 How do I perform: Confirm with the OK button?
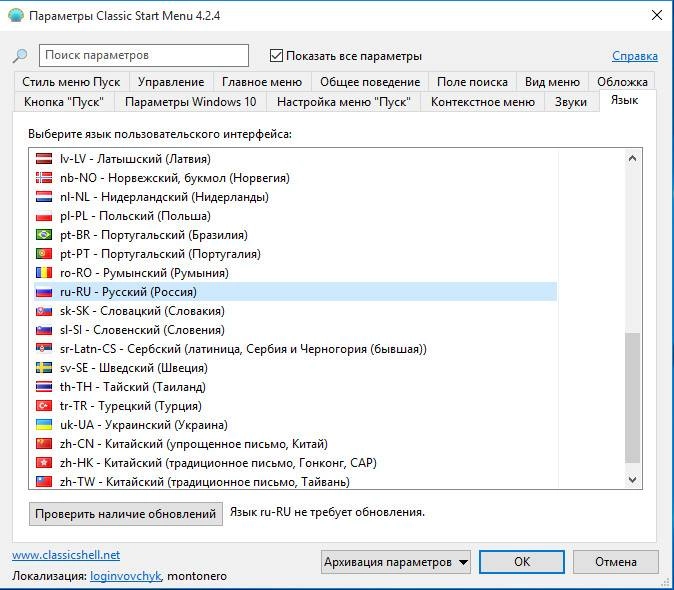click(x=522, y=562)
